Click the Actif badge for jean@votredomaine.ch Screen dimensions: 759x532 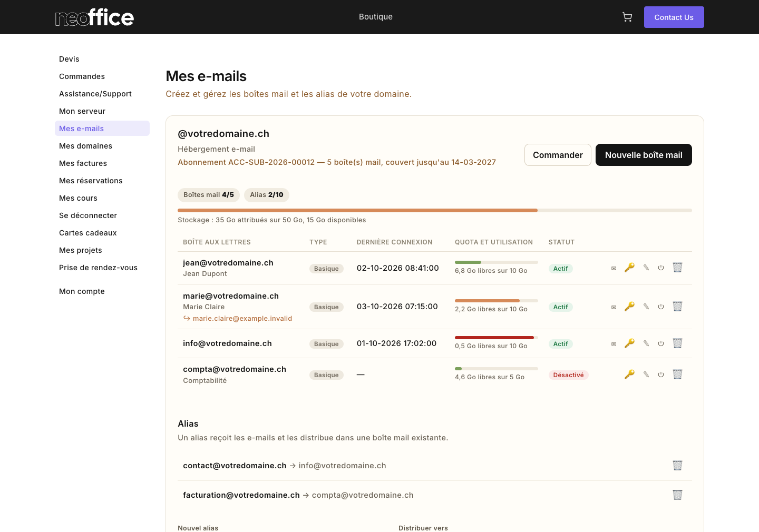click(561, 269)
